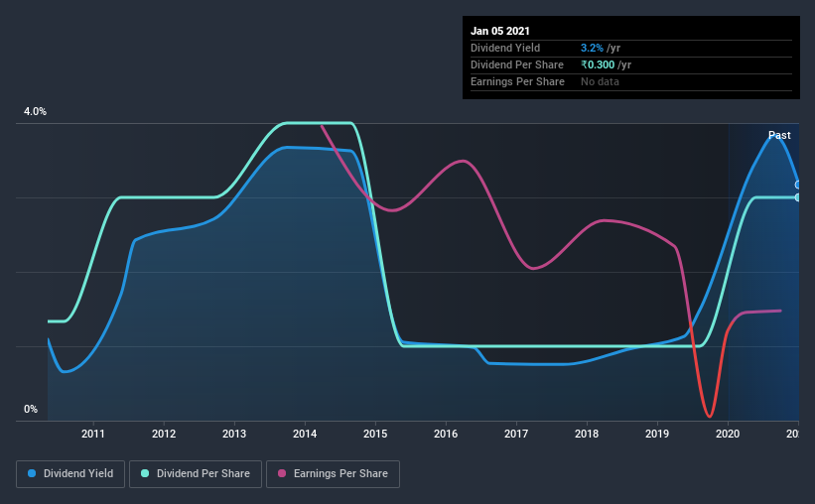Select the 2020 x-axis label
Screen dimensions: 815x504
click(728, 434)
